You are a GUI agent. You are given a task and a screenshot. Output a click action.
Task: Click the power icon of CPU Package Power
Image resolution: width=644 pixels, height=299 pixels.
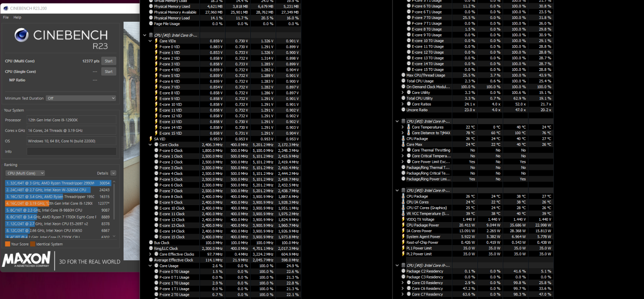tap(403, 225)
